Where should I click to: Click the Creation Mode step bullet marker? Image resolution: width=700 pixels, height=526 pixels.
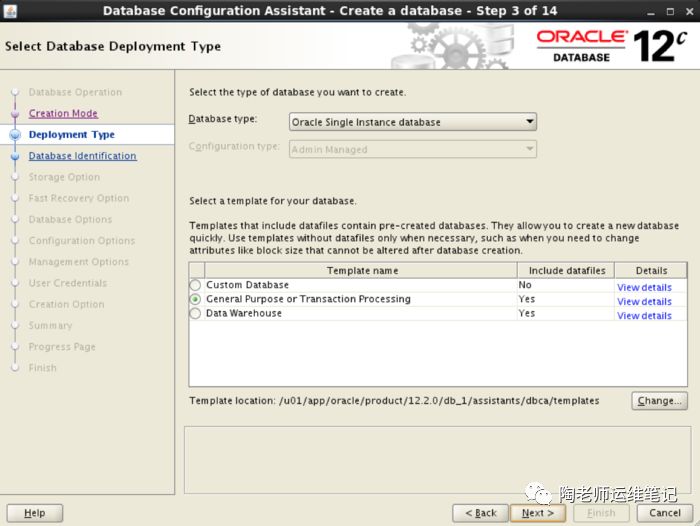click(15, 114)
